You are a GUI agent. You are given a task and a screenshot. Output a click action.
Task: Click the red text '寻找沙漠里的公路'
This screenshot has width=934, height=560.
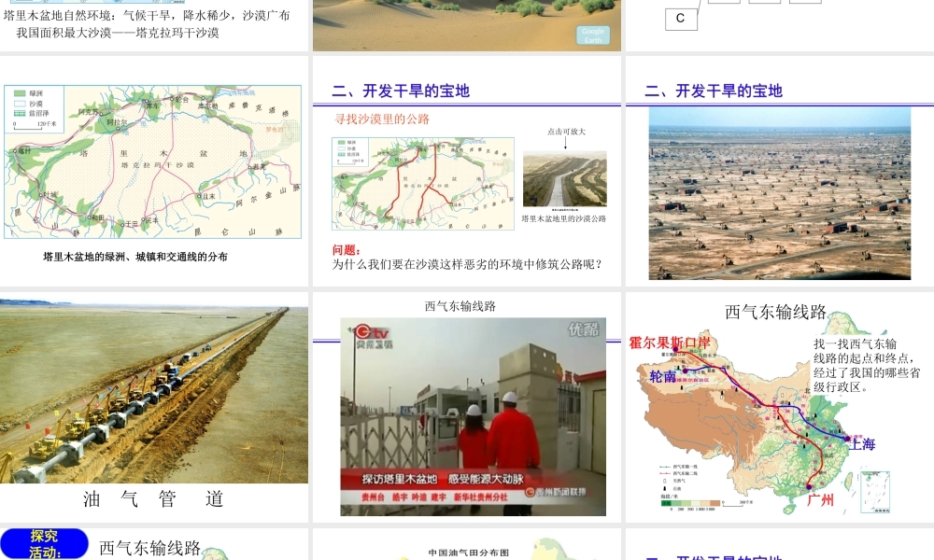[x=382, y=119]
